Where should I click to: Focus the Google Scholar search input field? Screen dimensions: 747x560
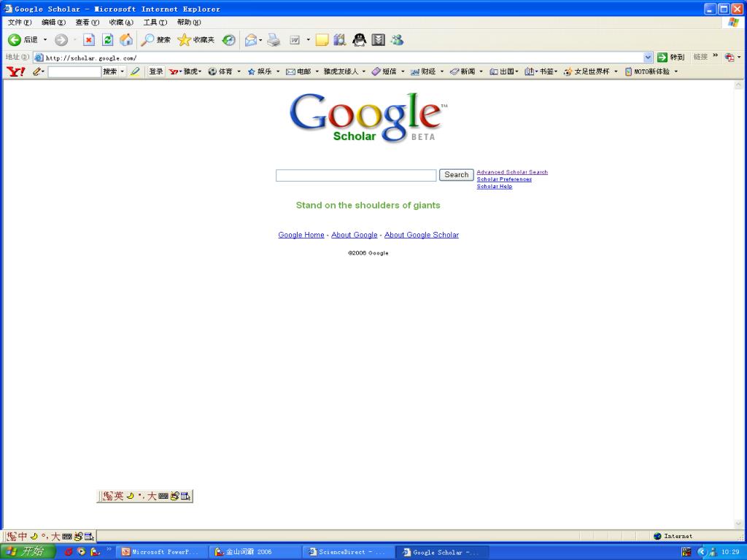click(x=356, y=175)
